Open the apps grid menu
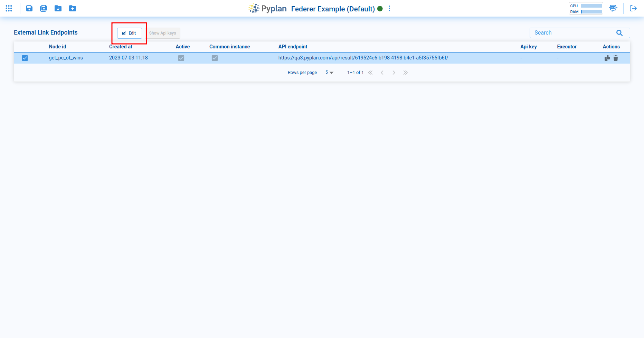The width and height of the screenshot is (644, 338). pyautogui.click(x=9, y=8)
